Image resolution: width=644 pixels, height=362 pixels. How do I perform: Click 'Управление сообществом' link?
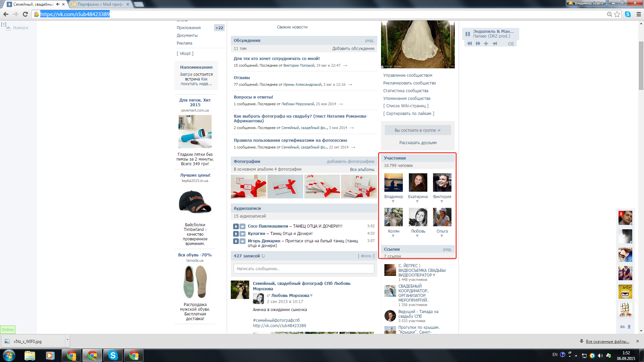[408, 75]
